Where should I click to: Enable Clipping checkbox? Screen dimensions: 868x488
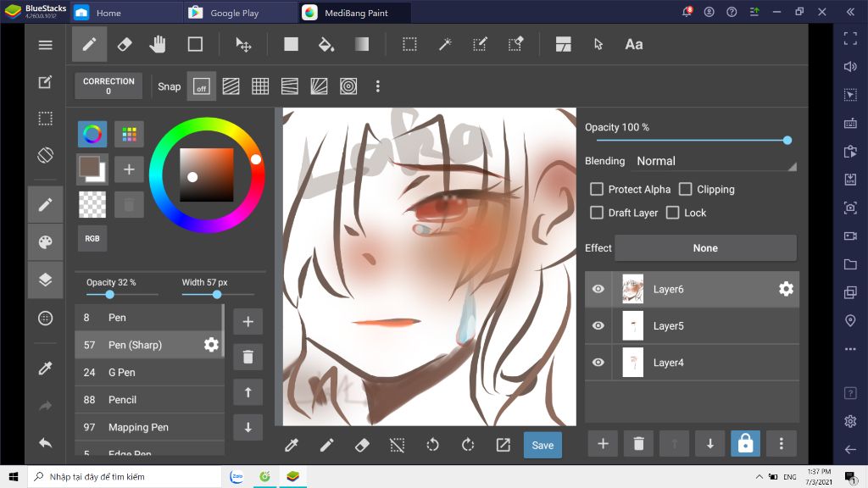point(685,189)
